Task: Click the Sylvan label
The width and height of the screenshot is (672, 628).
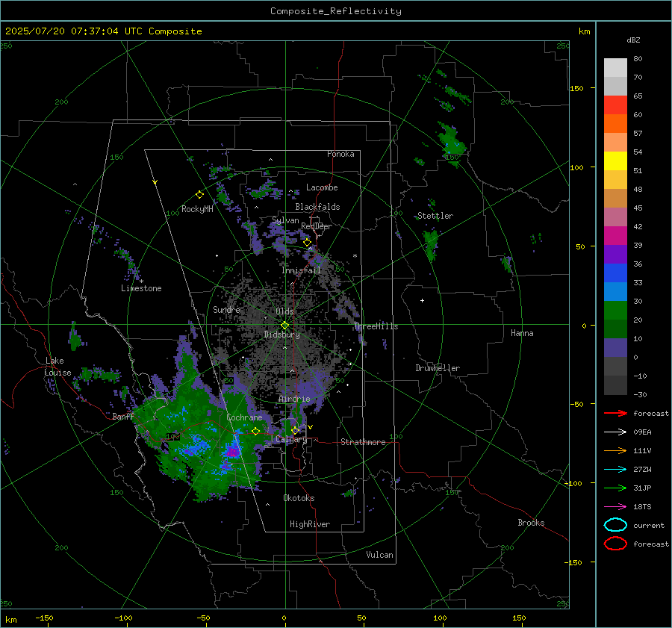Action: point(285,220)
